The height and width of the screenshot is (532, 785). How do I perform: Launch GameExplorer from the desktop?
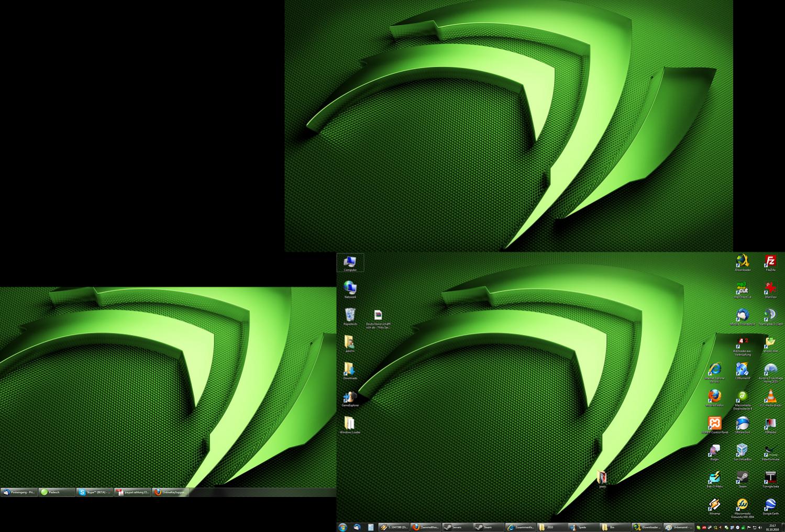tap(350, 398)
